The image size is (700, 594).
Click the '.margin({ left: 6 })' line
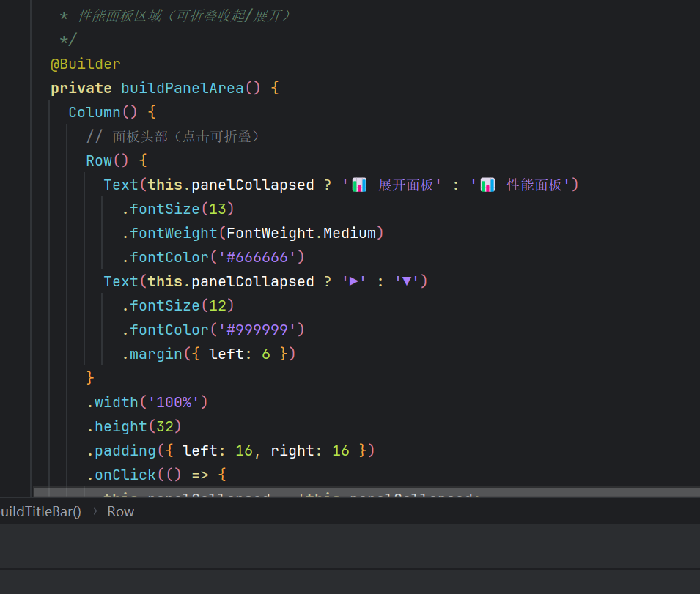pos(208,354)
